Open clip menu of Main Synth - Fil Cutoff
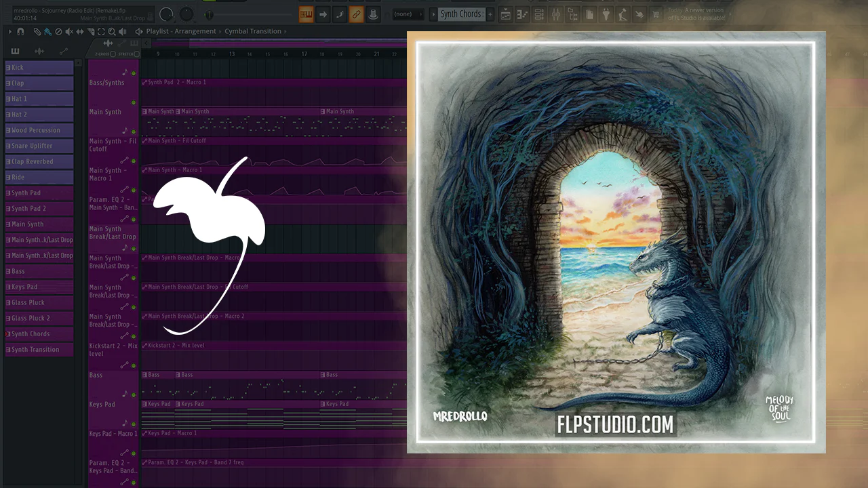Image resolution: width=868 pixels, height=488 pixels. (144, 140)
